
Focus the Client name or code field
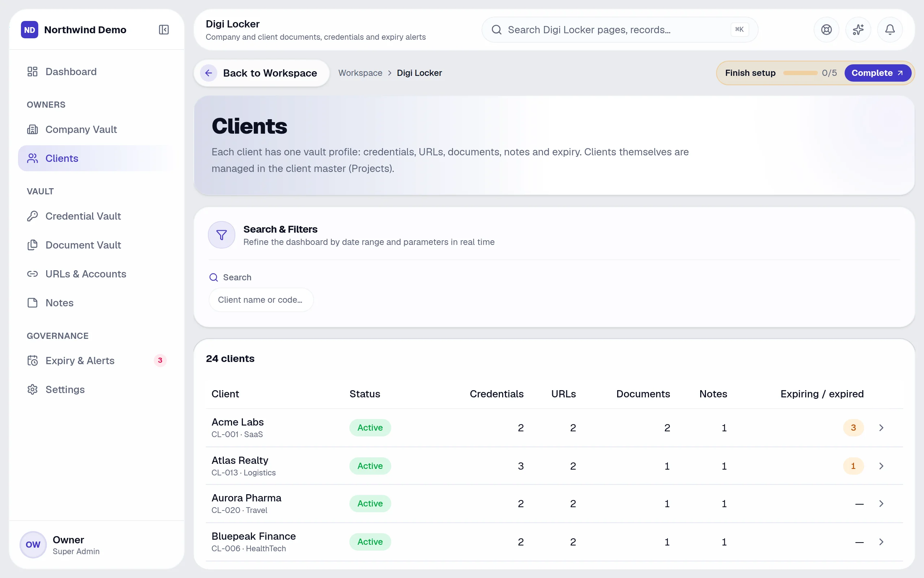pos(261,300)
